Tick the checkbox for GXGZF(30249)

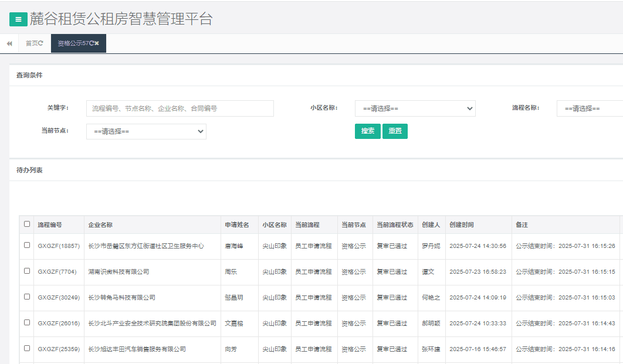27,297
